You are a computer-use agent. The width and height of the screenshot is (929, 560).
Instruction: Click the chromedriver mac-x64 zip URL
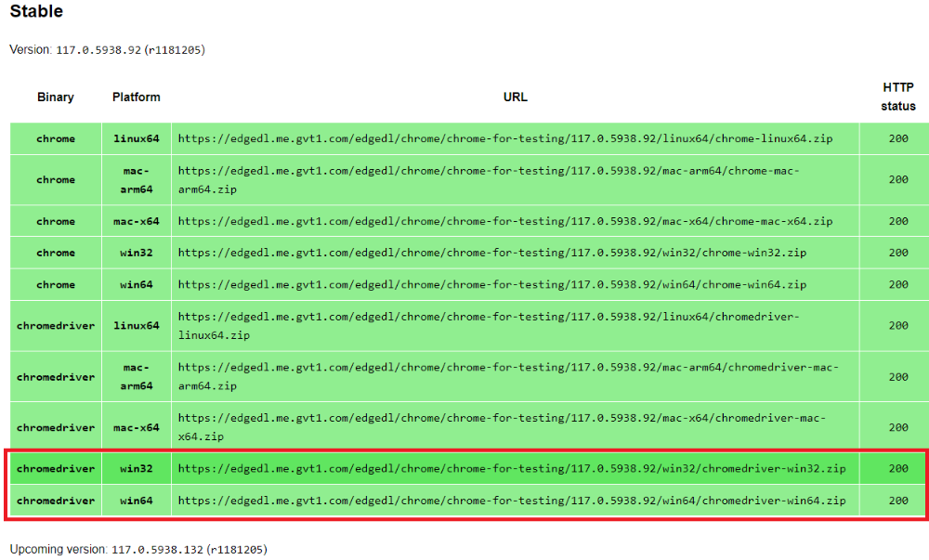coord(502,427)
